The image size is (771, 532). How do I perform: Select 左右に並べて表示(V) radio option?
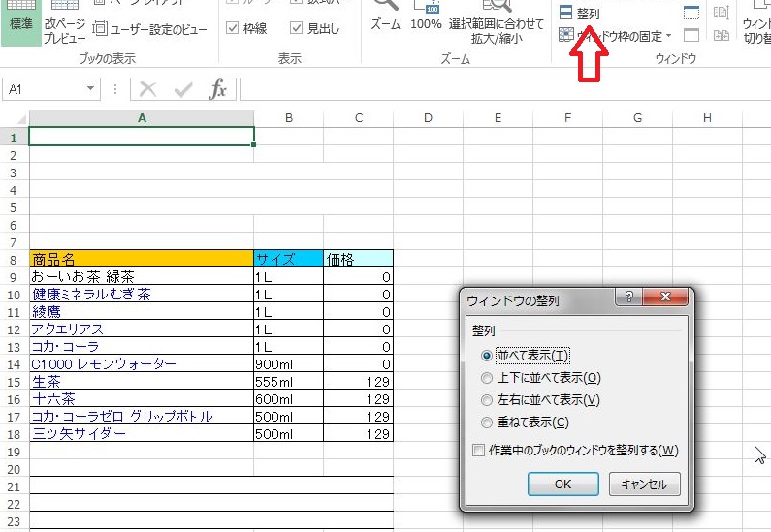pos(540,400)
